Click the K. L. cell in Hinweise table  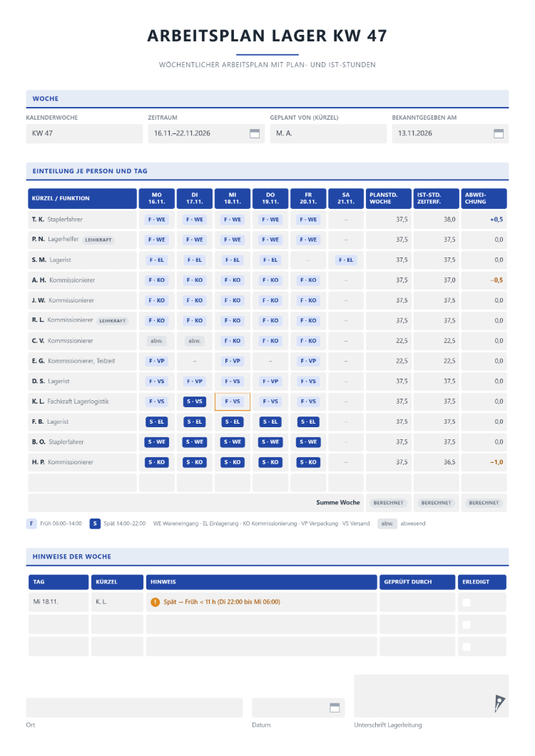point(117,602)
